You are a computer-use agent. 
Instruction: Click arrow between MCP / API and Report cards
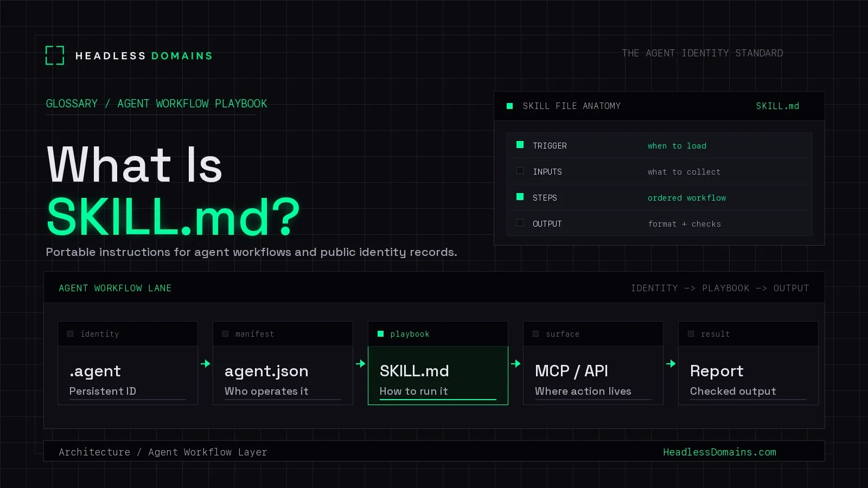[x=671, y=363]
